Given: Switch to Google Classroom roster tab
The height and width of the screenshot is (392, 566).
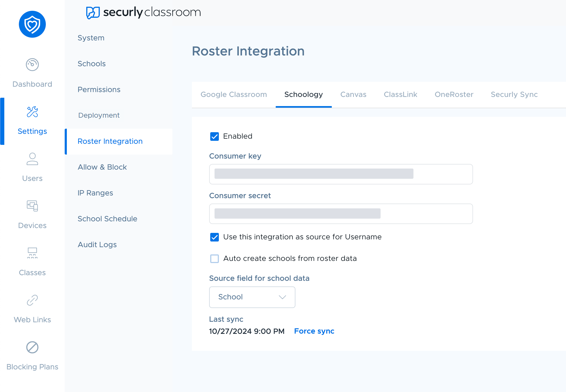Looking at the screenshot, I should [234, 94].
